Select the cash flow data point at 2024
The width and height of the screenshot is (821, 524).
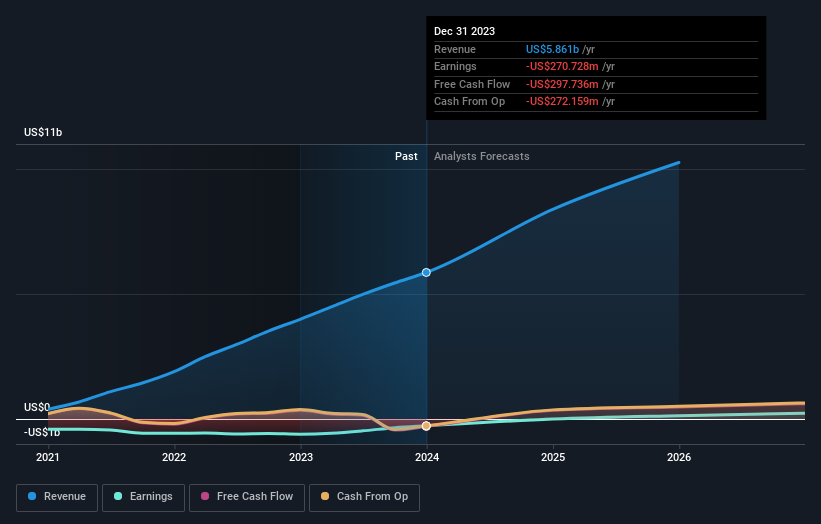click(x=426, y=426)
